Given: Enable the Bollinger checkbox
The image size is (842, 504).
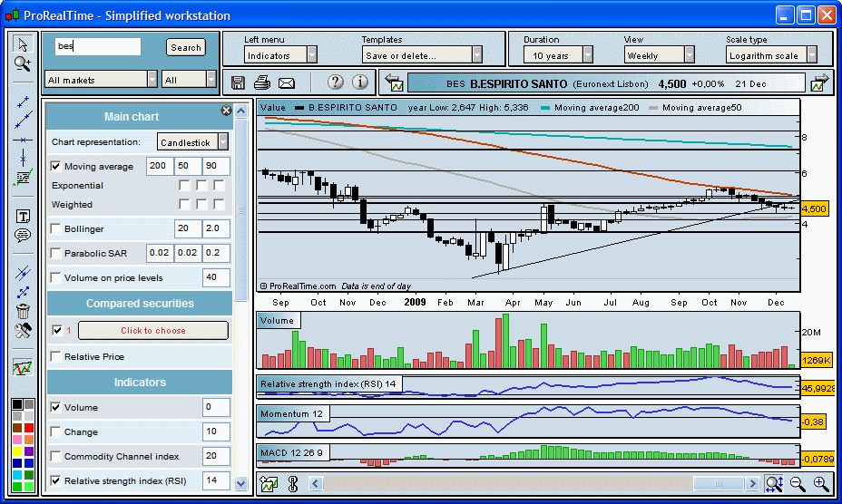Looking at the screenshot, I should (56, 228).
